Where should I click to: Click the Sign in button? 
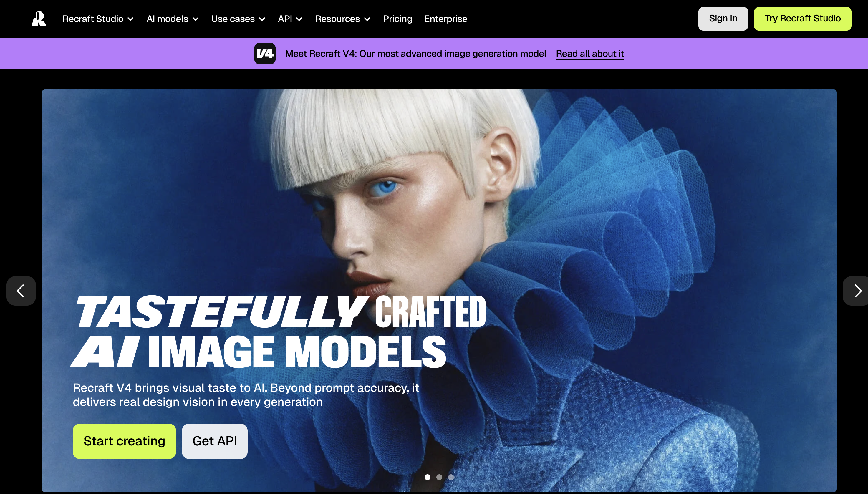(x=723, y=19)
